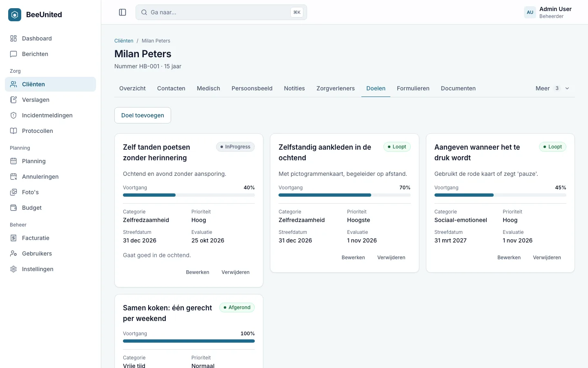Click Bewerken on Zelf tanden poetsen card

[198, 272]
